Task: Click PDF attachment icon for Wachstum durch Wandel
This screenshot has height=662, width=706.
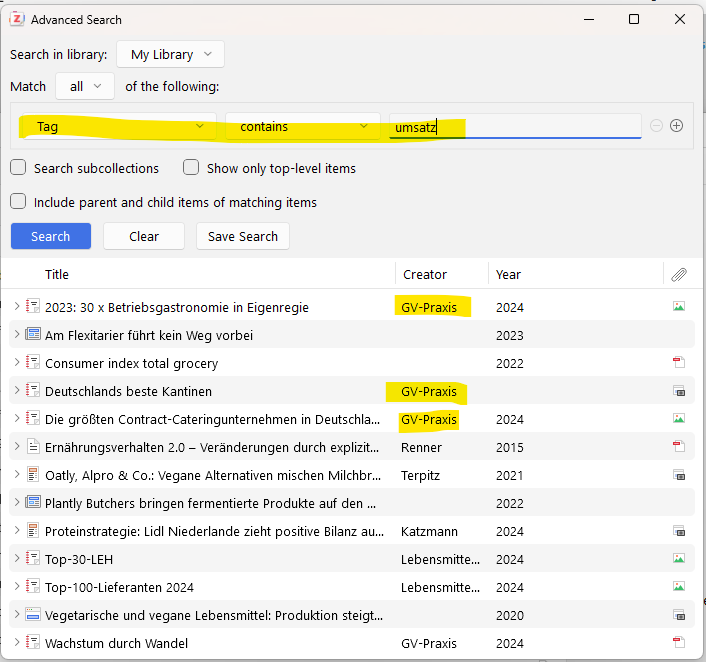Action: pyautogui.click(x=679, y=643)
